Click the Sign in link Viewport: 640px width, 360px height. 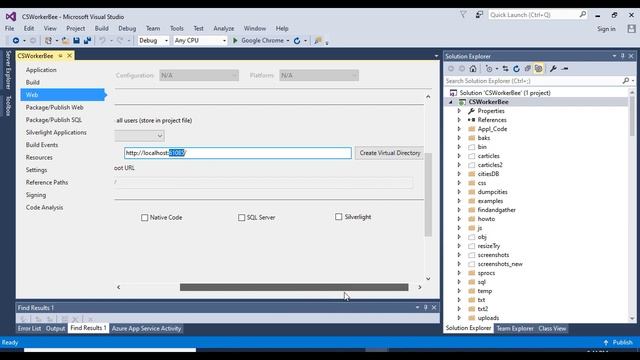(x=606, y=29)
